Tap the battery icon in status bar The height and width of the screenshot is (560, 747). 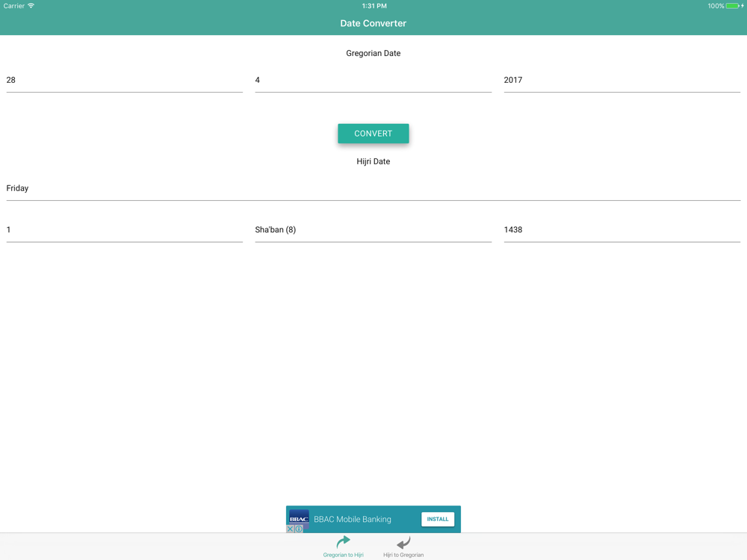pos(732,6)
